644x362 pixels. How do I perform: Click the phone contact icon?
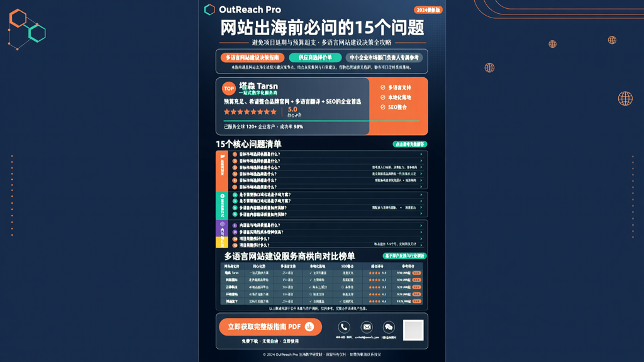click(x=344, y=327)
